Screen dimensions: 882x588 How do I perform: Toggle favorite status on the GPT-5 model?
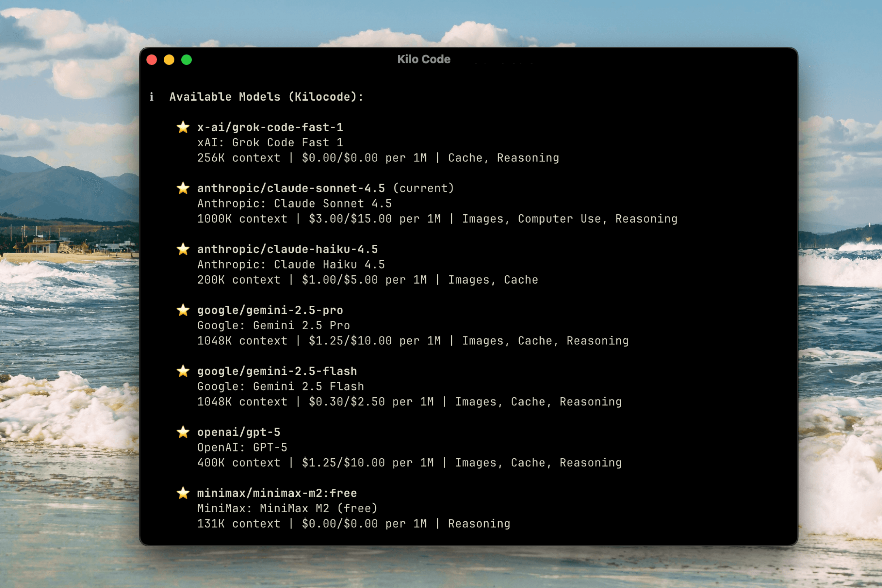(x=183, y=433)
